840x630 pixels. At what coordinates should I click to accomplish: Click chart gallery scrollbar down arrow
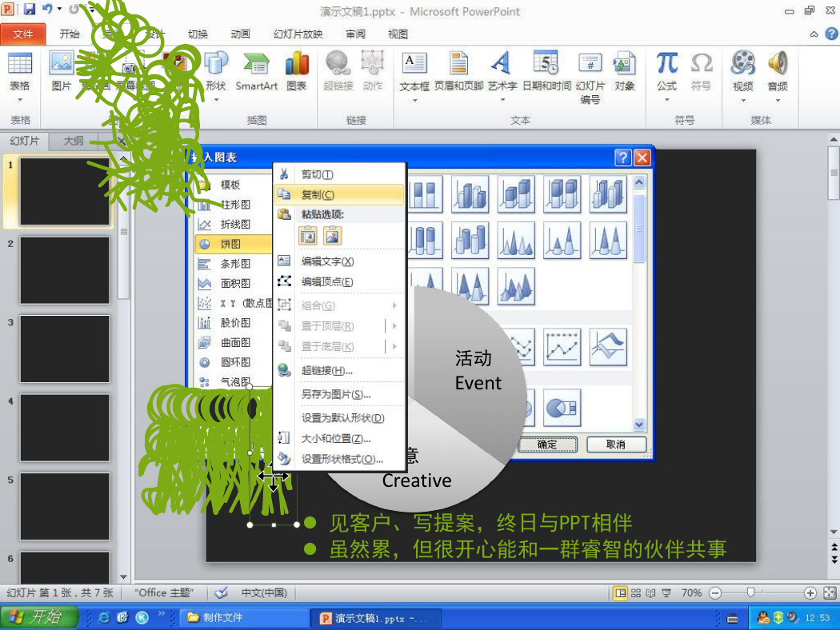click(x=638, y=425)
